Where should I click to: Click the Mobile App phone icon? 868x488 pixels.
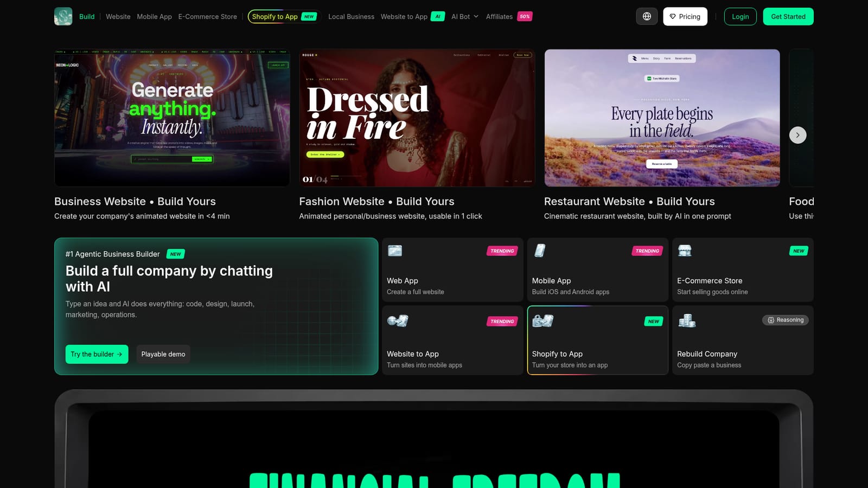tap(540, 251)
